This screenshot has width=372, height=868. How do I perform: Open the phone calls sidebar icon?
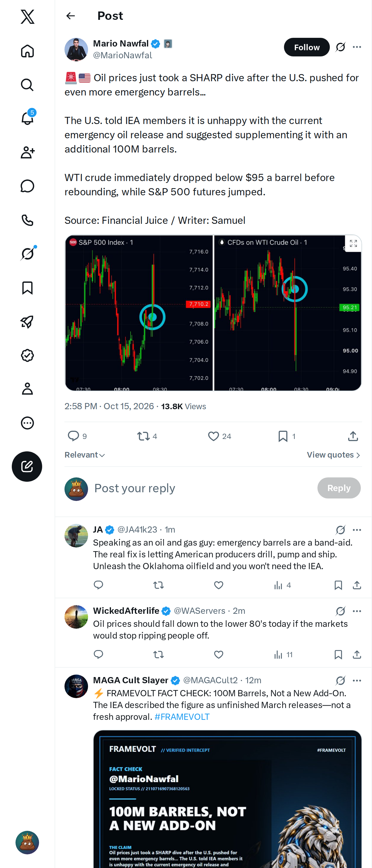pos(27,220)
